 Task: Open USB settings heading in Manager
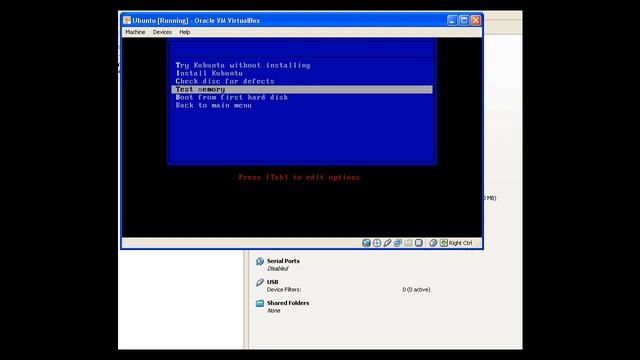[x=273, y=282]
